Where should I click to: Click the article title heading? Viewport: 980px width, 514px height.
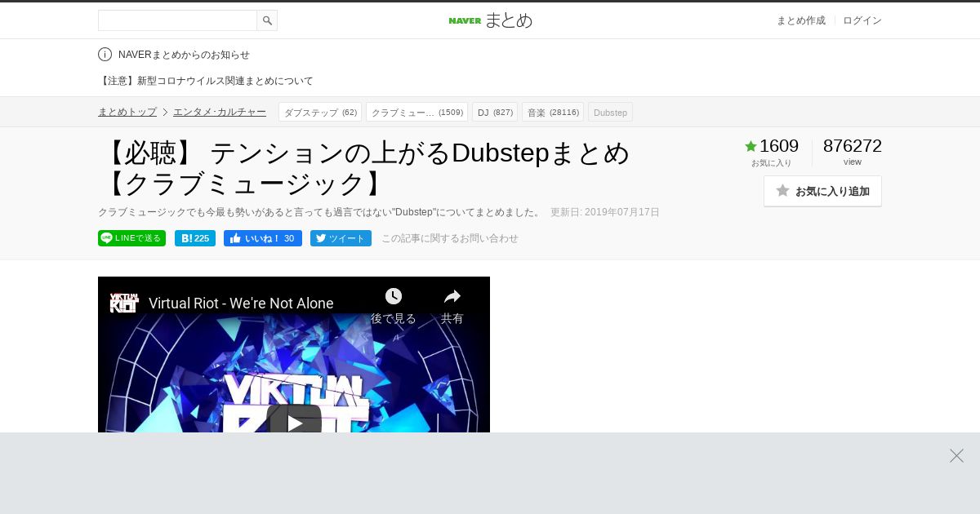tap(364, 168)
